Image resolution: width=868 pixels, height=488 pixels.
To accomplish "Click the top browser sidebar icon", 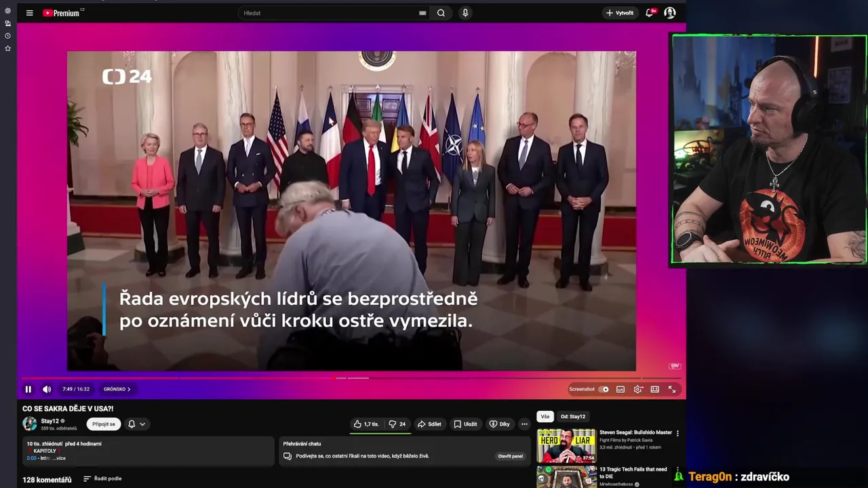I will pos(7,11).
